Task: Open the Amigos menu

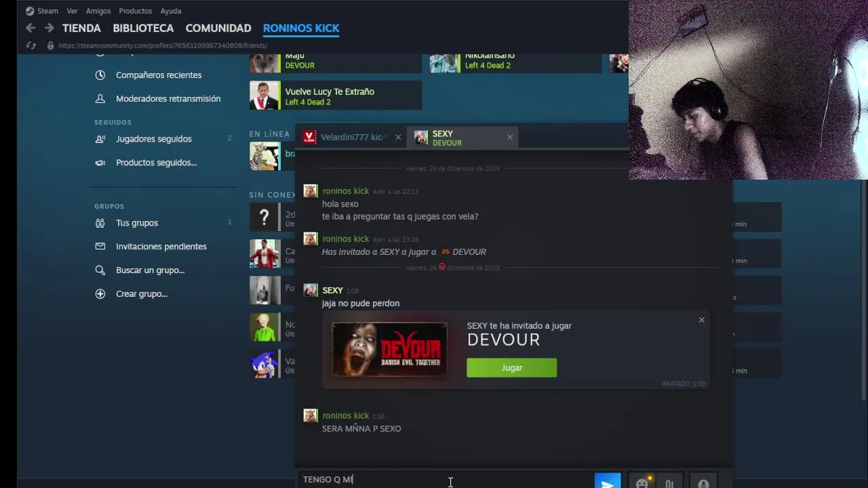Action: [x=98, y=11]
